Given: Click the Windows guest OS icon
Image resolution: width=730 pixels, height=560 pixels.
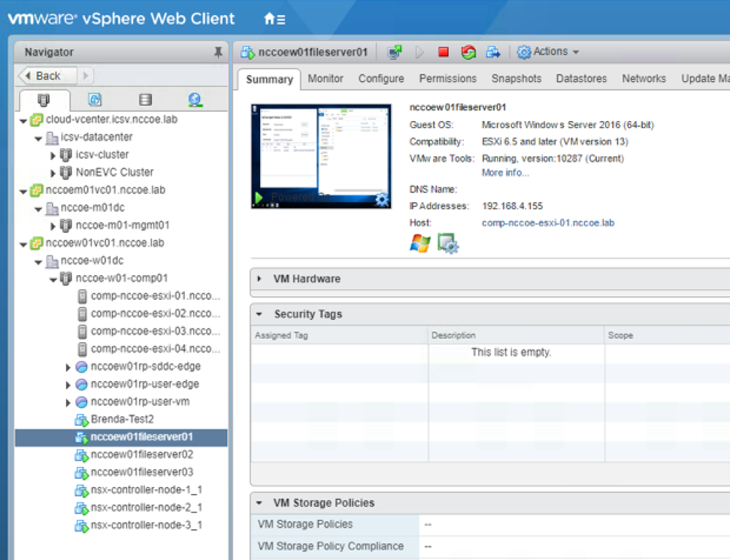Looking at the screenshot, I should pyautogui.click(x=420, y=244).
